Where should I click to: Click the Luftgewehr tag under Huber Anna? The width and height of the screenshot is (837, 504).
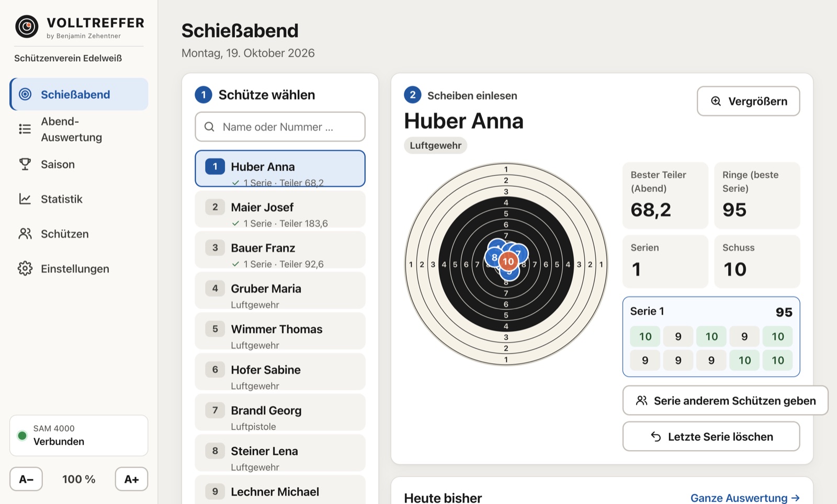click(435, 145)
